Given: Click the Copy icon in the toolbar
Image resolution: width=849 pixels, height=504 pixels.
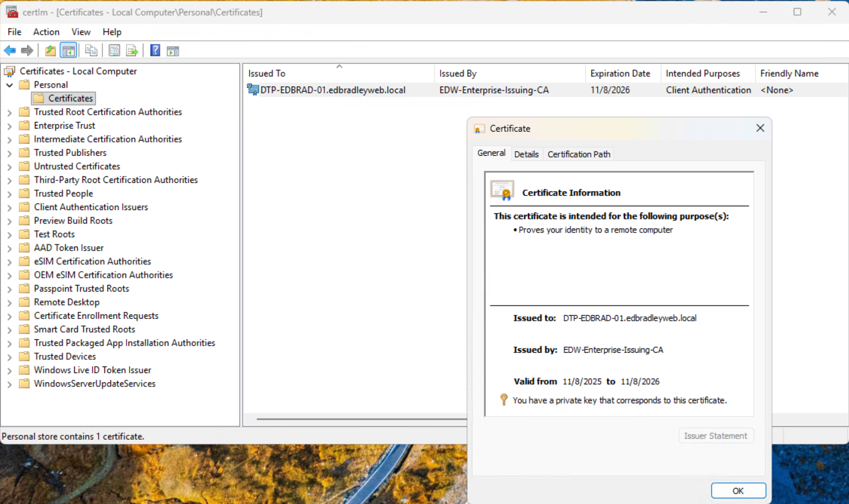Looking at the screenshot, I should pyautogui.click(x=91, y=50).
